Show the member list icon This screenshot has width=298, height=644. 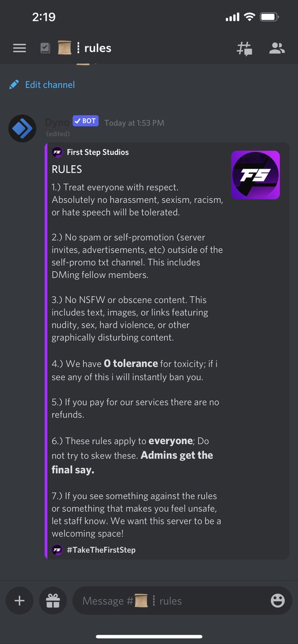[277, 48]
